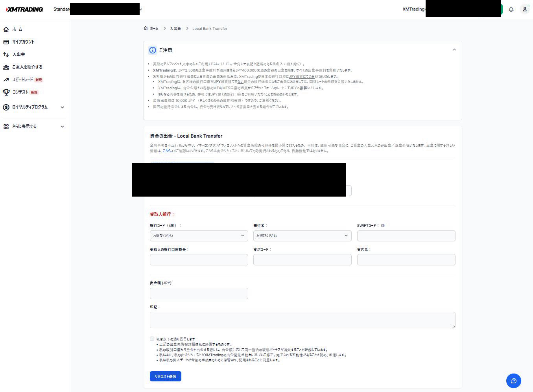The width and height of the screenshot is (533, 392).
Task: Click inside the 追記 textarea
Action: pyautogui.click(x=302, y=320)
